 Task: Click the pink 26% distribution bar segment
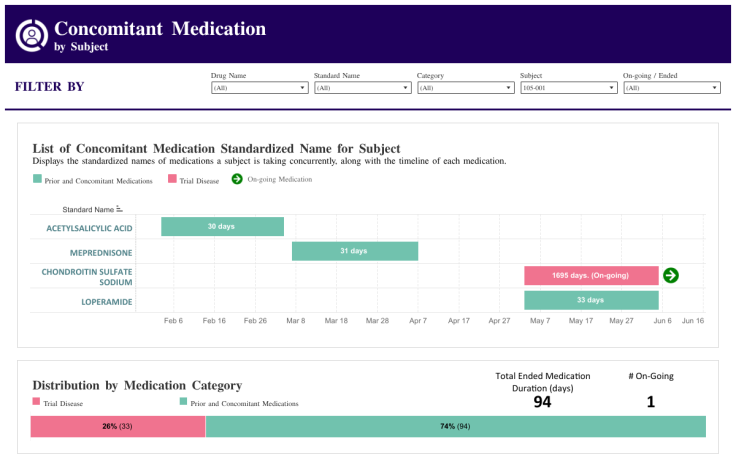tap(118, 427)
